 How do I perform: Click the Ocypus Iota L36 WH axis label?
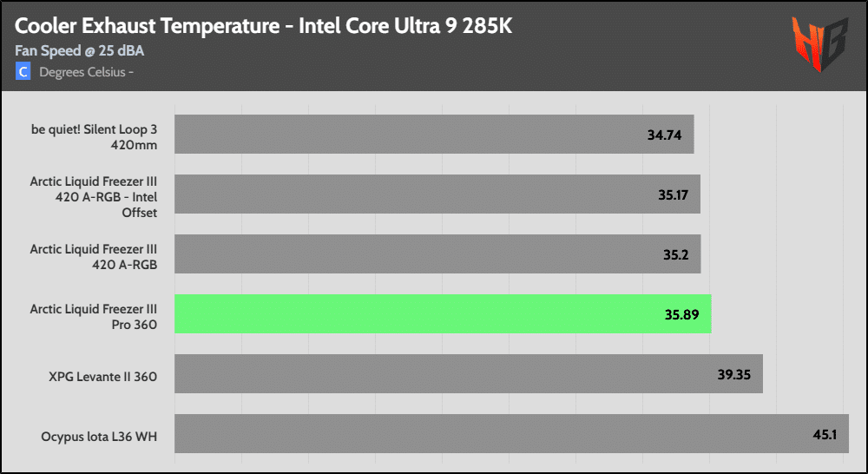click(x=99, y=434)
